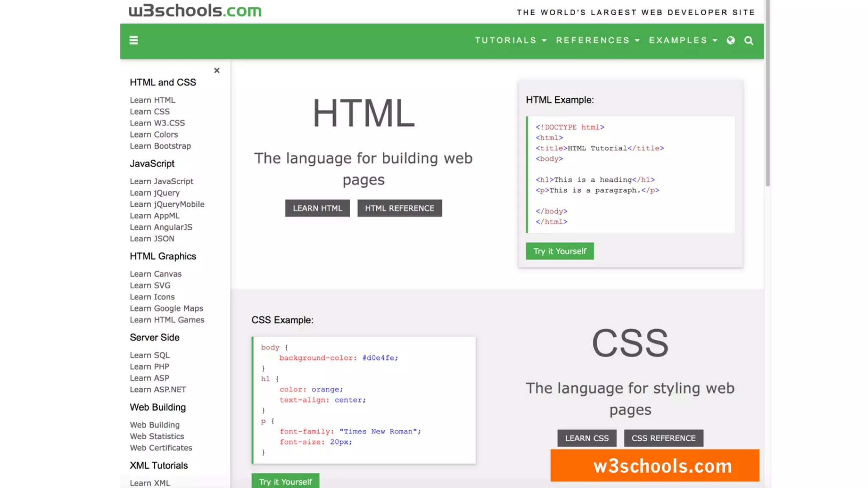Screen dimensions: 868x488
Task: Click Try it Yourself under CSS example
Action: point(285,482)
